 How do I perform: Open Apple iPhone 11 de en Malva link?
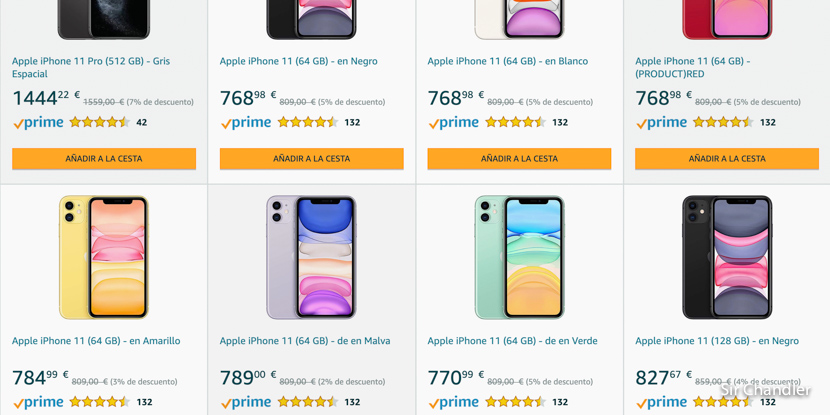[305, 341]
